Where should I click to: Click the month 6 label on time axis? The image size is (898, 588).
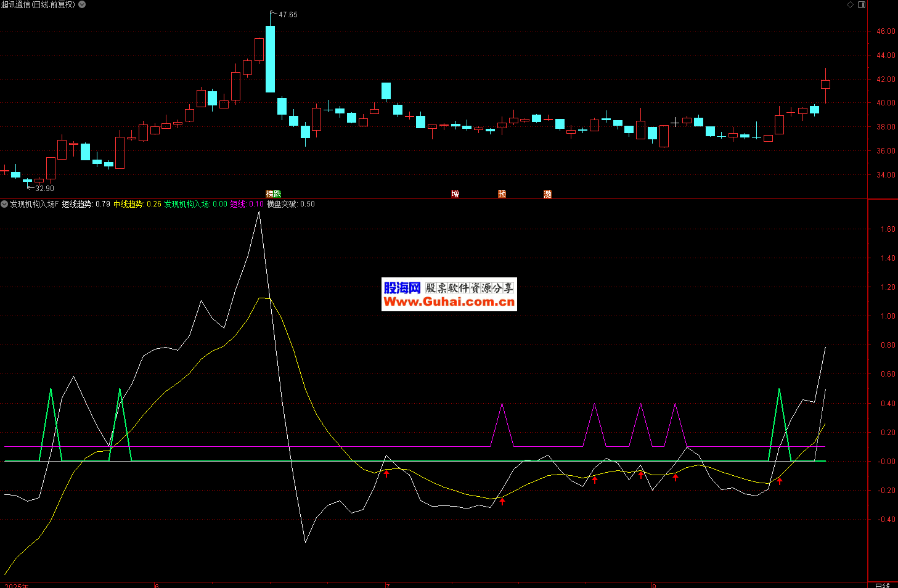pos(157,585)
